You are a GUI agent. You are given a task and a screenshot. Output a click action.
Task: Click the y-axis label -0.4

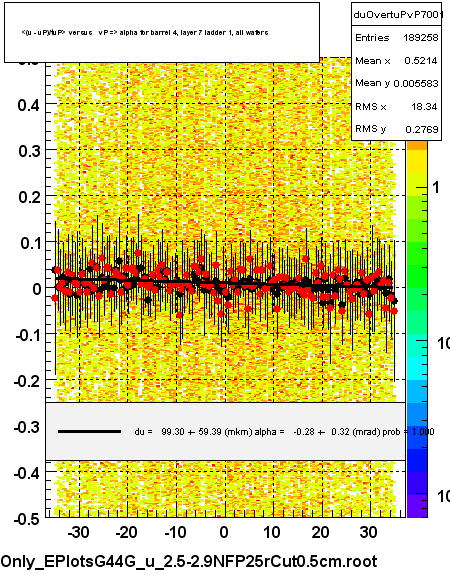coord(27,473)
